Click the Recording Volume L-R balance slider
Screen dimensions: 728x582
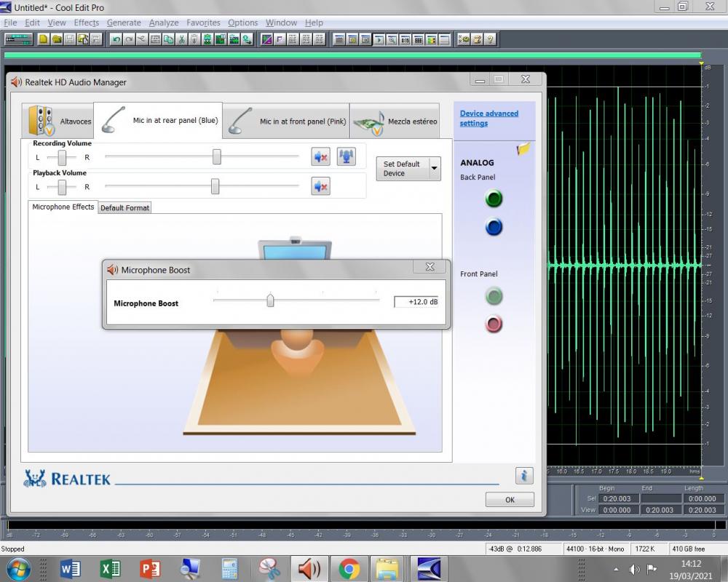62,157
